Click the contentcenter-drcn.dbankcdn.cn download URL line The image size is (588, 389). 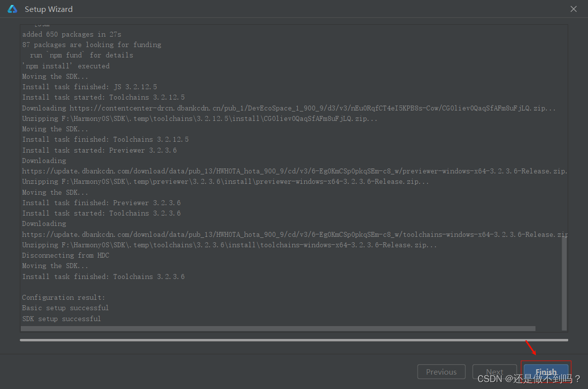(289, 108)
